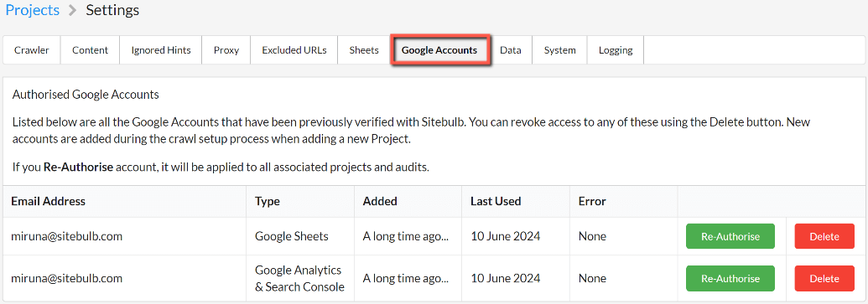Screen dimensions: 868x304
Task: Open the Ignored Hints tab
Action: coord(161,50)
